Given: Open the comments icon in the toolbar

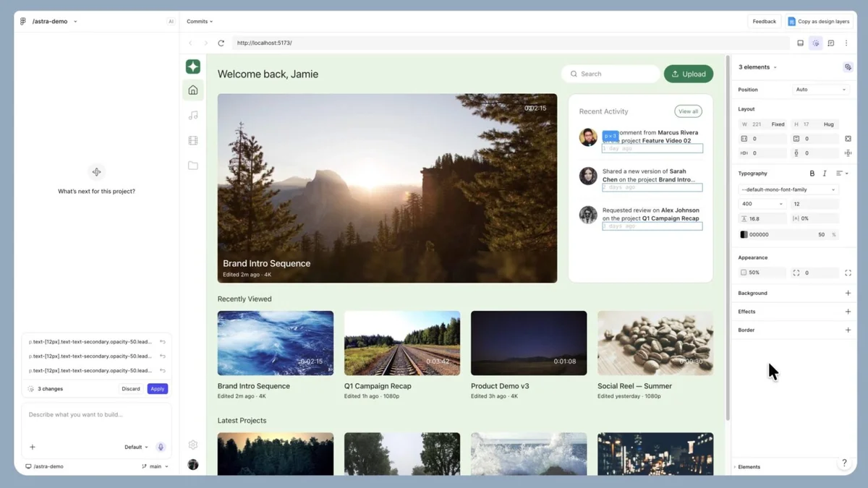Looking at the screenshot, I should [831, 43].
